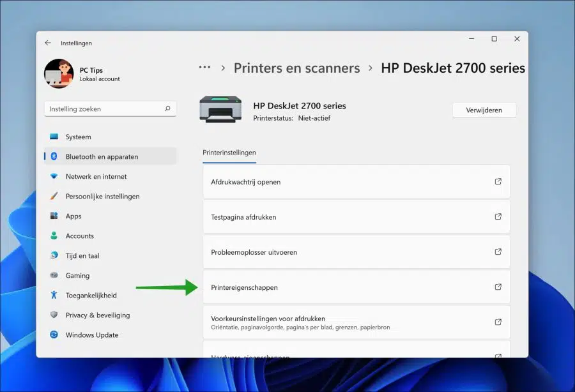Click the back arrow next to Instellingen
This screenshot has height=392, width=575.
[48, 43]
